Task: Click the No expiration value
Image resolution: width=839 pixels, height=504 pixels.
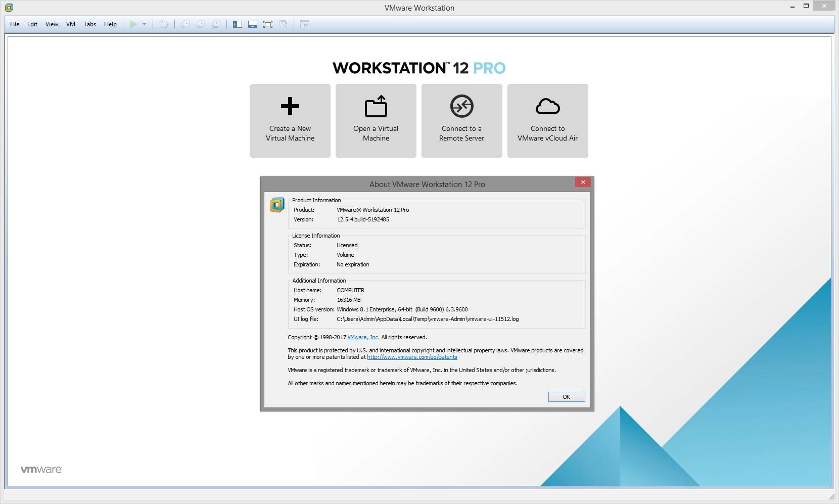Action: 353,264
